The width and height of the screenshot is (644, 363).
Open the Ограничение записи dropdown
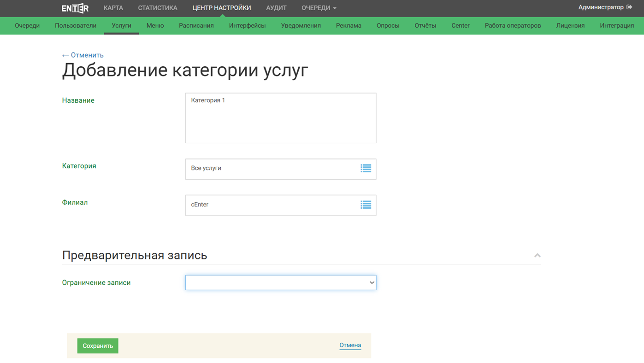click(x=280, y=282)
